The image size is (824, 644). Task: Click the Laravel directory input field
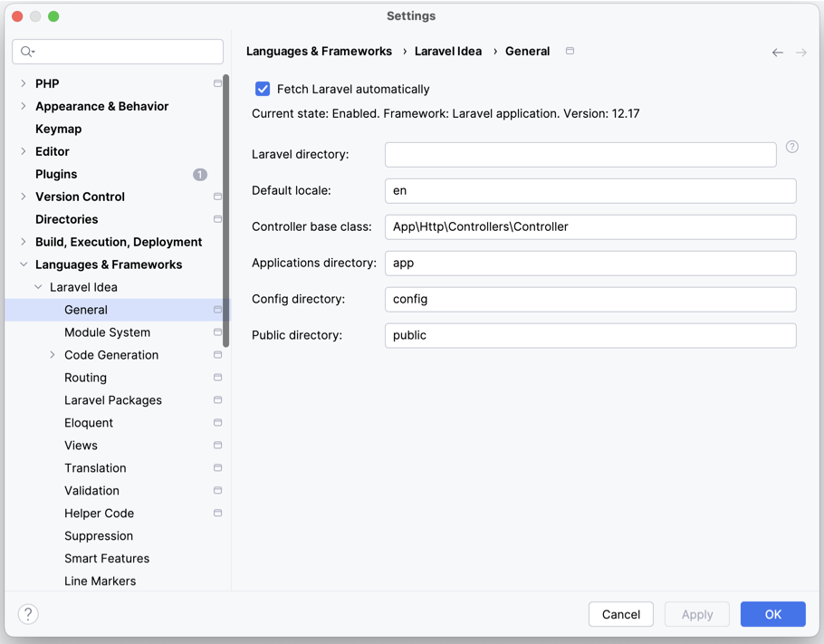580,155
